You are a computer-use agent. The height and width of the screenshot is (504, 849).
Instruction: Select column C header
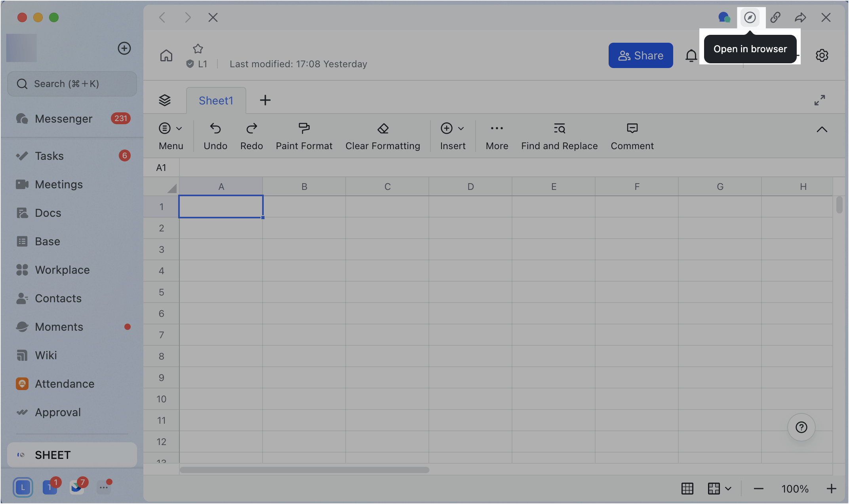coord(387,187)
